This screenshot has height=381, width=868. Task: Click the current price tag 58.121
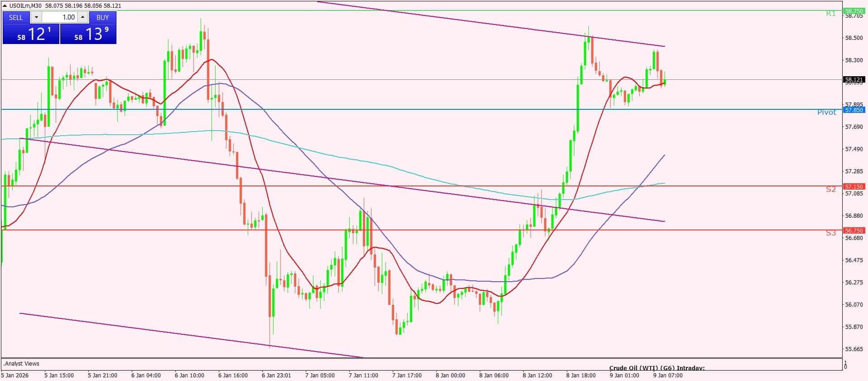pyautogui.click(x=854, y=80)
